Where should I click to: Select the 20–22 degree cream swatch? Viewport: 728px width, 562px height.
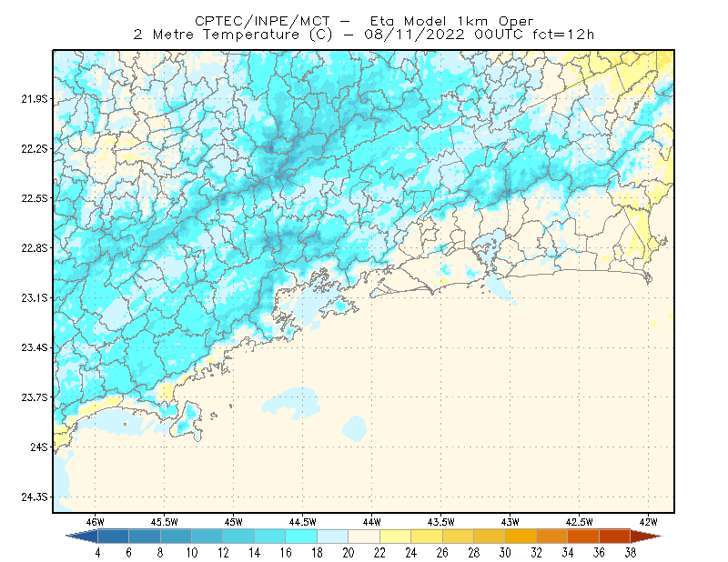pyautogui.click(x=364, y=537)
